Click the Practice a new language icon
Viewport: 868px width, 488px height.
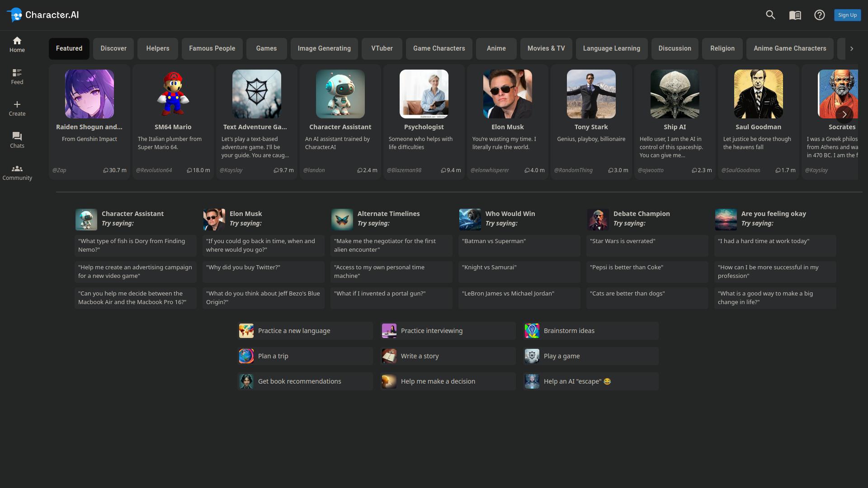[246, 331]
